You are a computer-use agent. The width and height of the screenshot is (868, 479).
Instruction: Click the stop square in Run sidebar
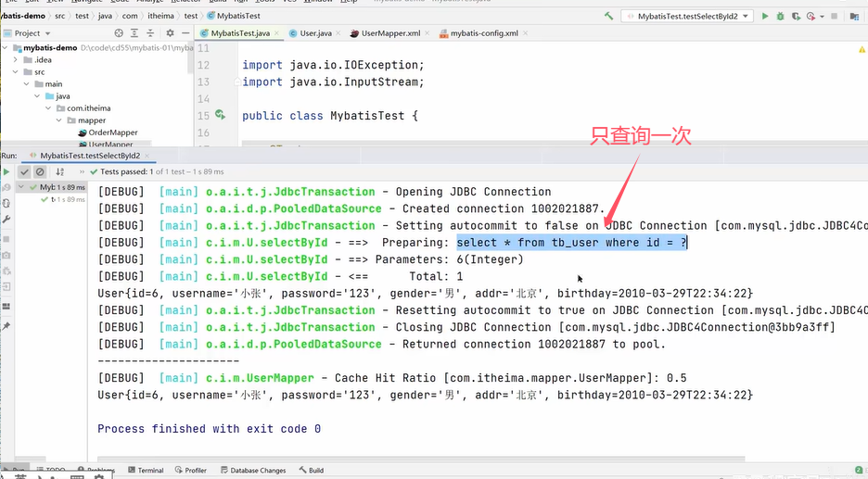click(6, 239)
